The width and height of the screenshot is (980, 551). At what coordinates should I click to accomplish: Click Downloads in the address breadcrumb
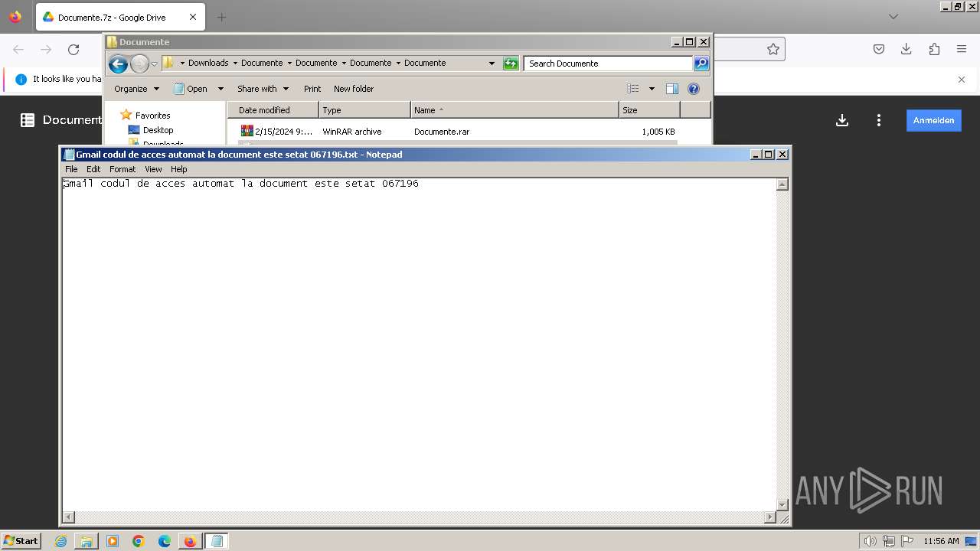[x=208, y=63]
